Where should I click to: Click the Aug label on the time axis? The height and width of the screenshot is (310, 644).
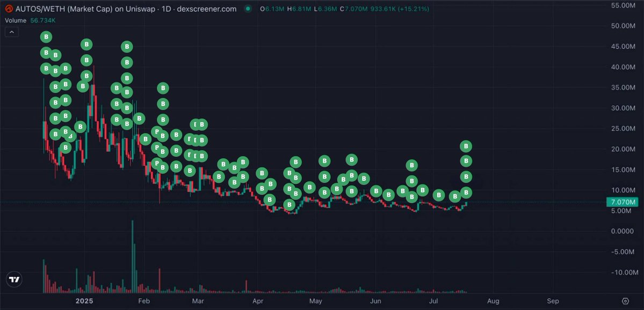(x=493, y=301)
